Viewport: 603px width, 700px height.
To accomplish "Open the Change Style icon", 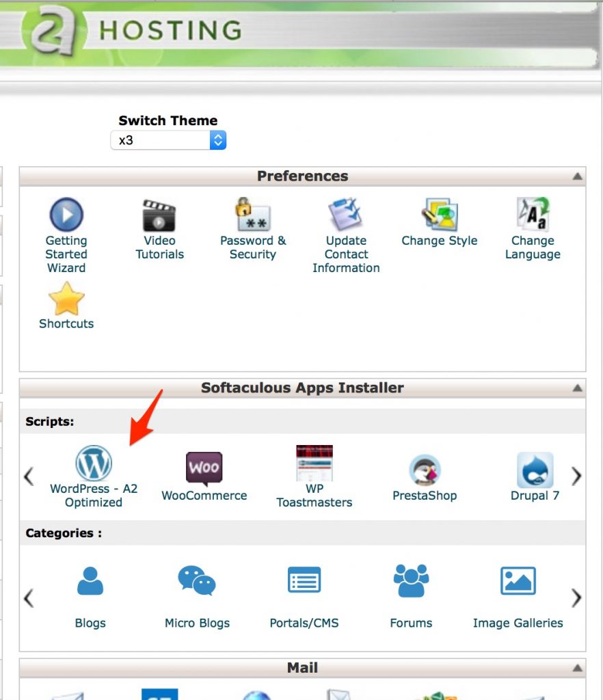I will point(439,215).
